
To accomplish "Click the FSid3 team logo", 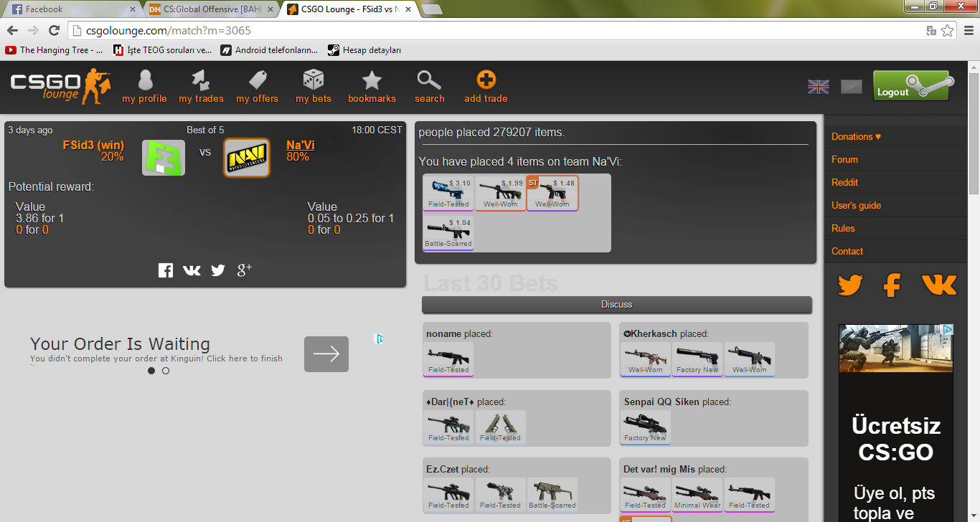I will (x=164, y=158).
